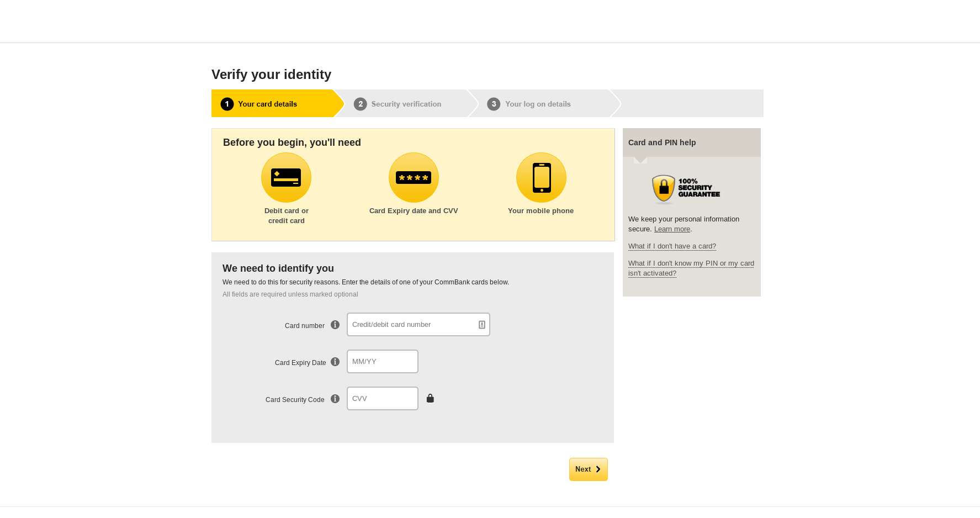Open the Learn more link
This screenshot has height=518, width=980.
[671, 229]
